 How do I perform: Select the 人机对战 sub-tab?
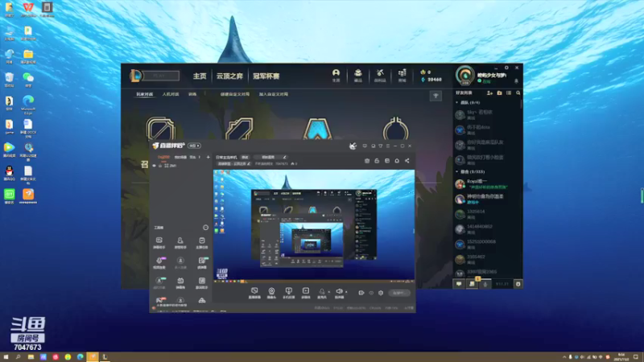point(171,94)
